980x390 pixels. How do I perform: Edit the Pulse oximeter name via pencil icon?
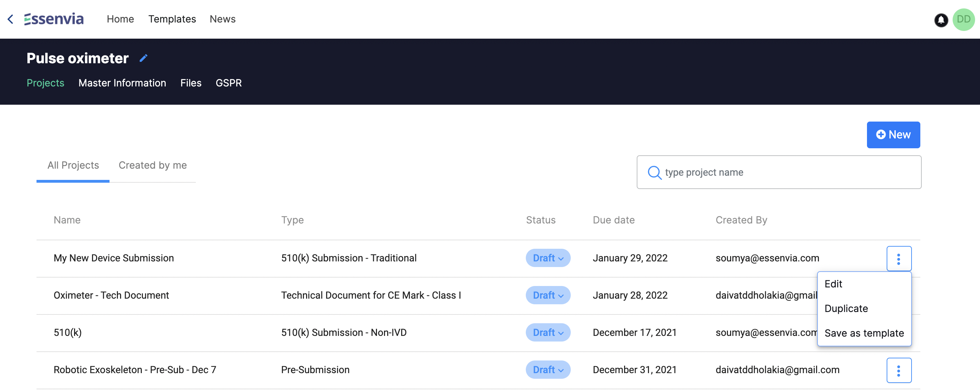144,58
